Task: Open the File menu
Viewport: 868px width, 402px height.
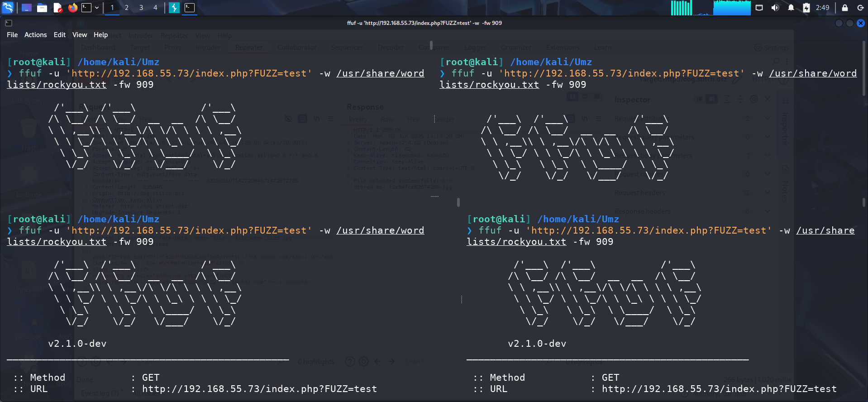Action: point(12,35)
